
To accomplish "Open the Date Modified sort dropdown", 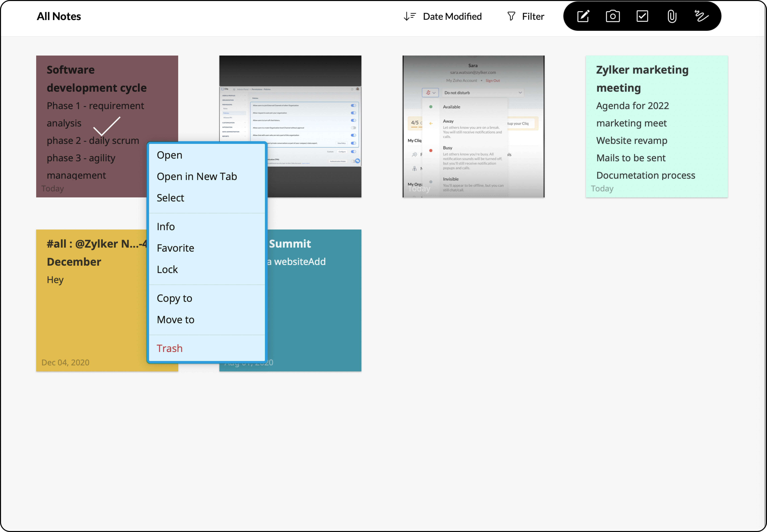I will coord(452,16).
